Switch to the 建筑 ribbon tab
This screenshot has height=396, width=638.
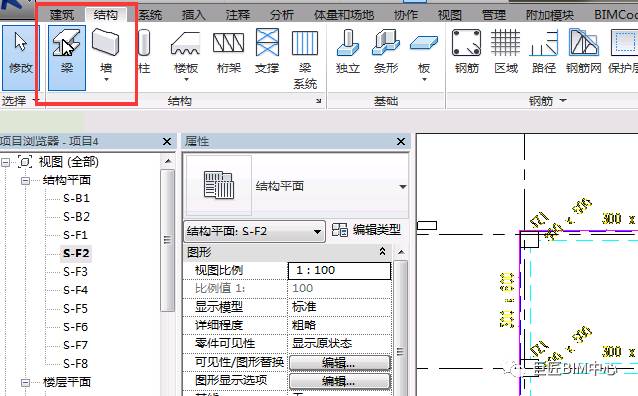(x=62, y=15)
